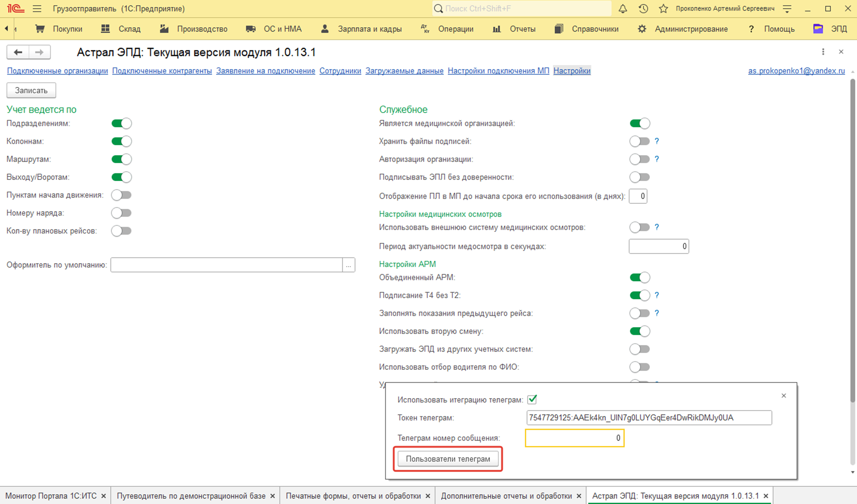857x504 pixels.
Task: Open Сотрудники link
Action: click(340, 71)
